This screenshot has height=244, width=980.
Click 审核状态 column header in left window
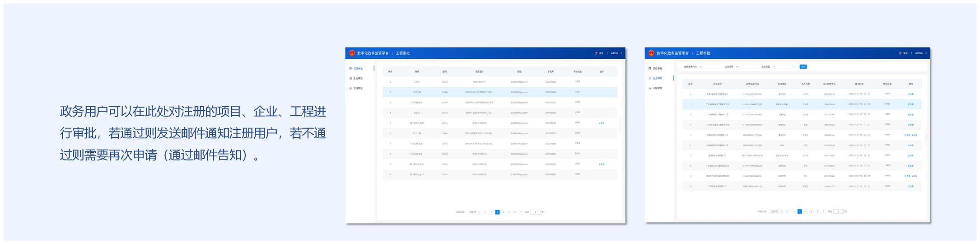(578, 72)
